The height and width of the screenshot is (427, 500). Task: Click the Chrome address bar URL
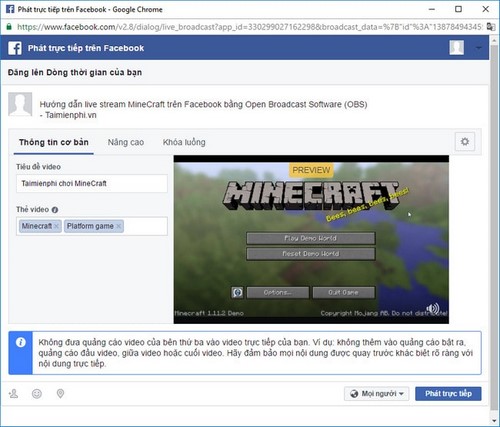[249, 27]
